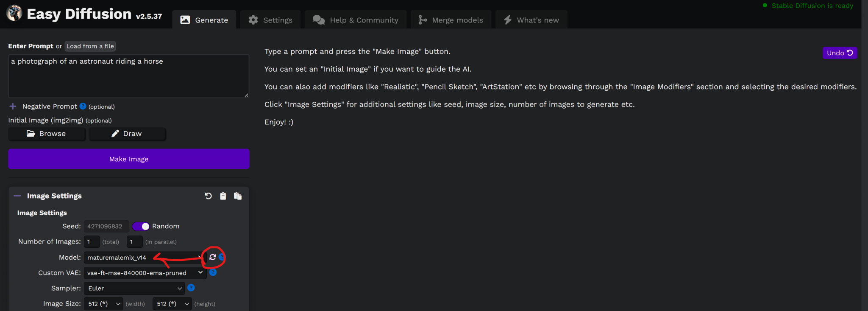The height and width of the screenshot is (311, 868).
Task: Click Load from a file button
Action: 90,46
